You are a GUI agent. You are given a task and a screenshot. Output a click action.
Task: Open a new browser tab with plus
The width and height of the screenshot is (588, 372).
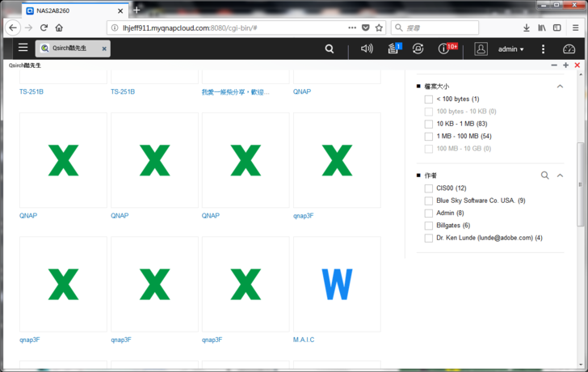(x=136, y=11)
